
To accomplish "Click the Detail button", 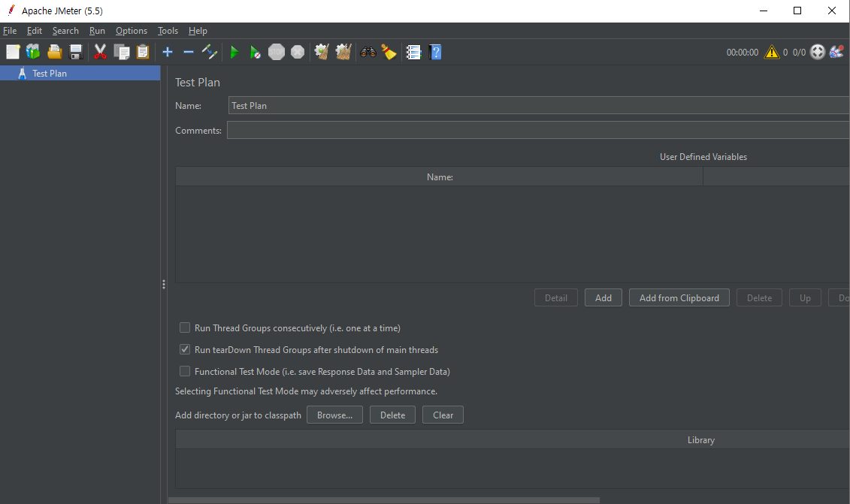I will (556, 297).
